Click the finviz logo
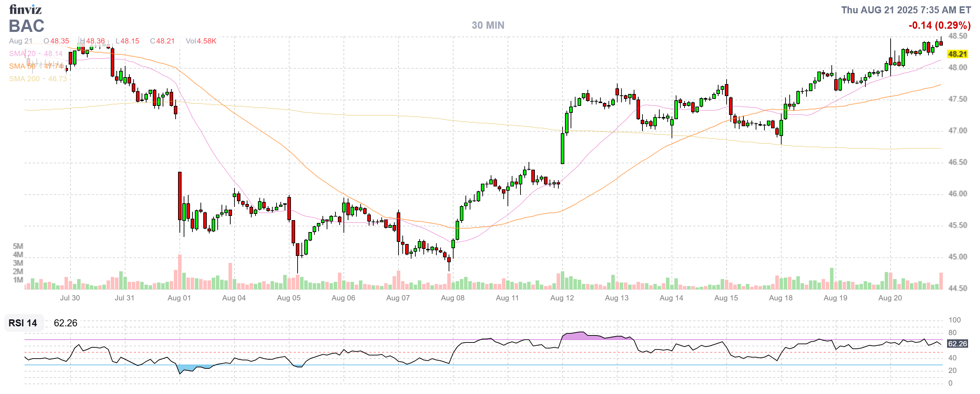The width and height of the screenshot is (980, 394). coord(25,9)
